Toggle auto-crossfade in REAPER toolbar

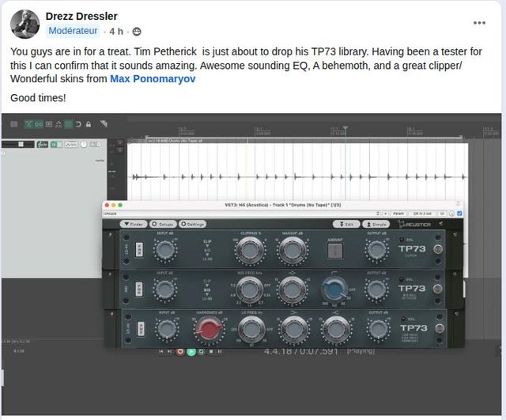pos(29,124)
